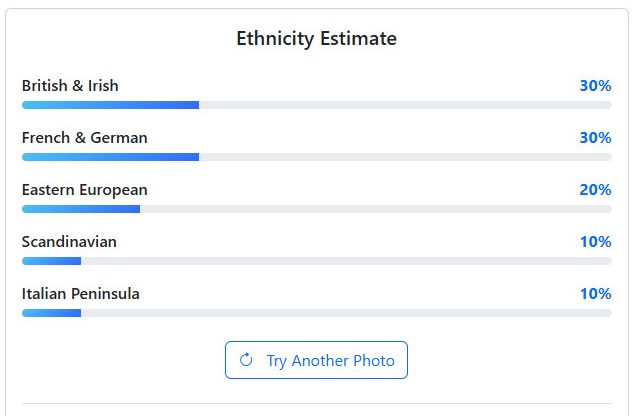The height and width of the screenshot is (416, 635).
Task: Click the unfilled part of Scandinavian bar
Action: (x=346, y=261)
